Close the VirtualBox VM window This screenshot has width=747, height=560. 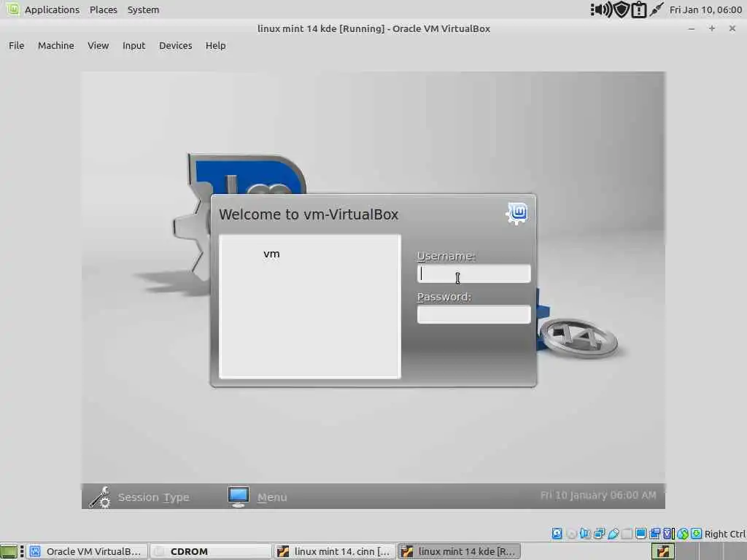732,28
